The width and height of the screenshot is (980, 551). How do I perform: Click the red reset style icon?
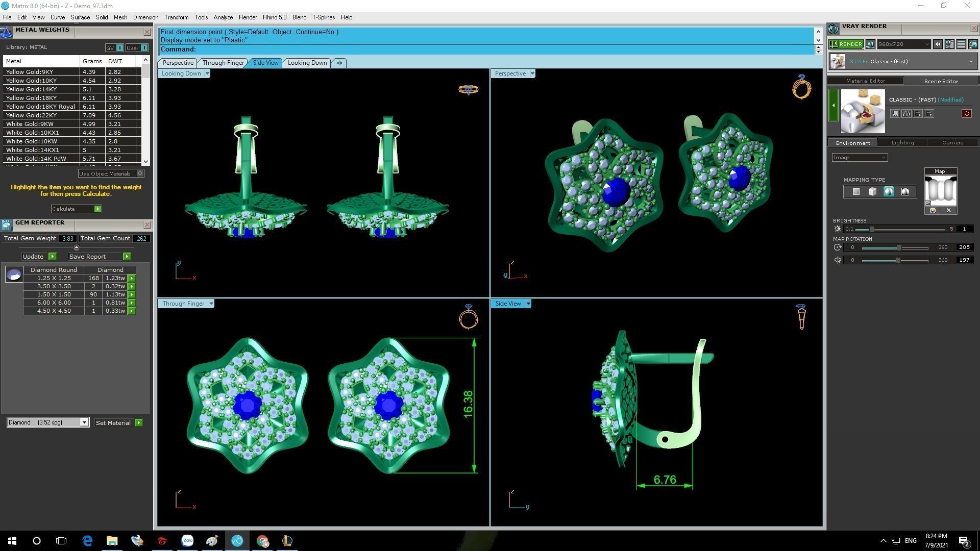(x=966, y=114)
